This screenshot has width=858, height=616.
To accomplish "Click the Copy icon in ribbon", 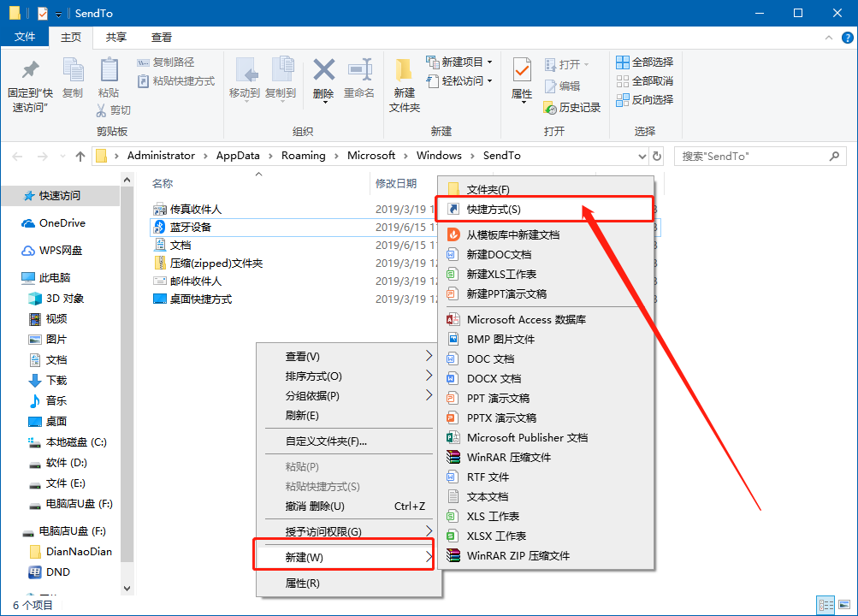I will click(x=73, y=70).
